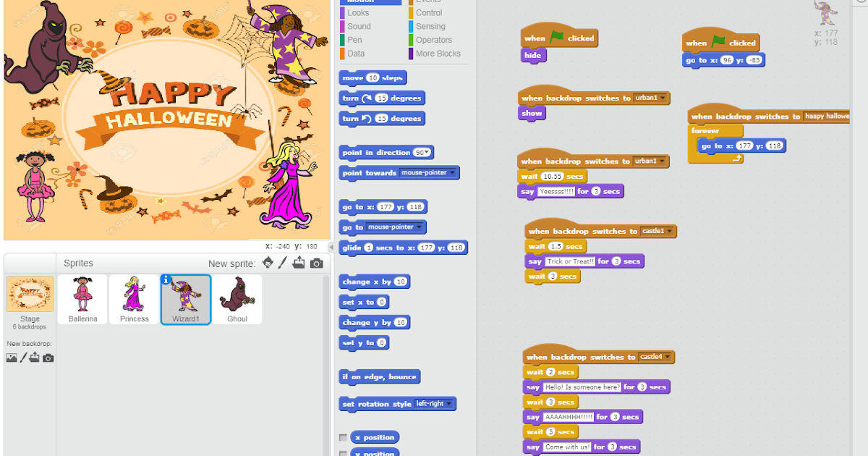Edit the Come with us! text field
Image resolution: width=868 pixels, height=456 pixels.
click(568, 447)
